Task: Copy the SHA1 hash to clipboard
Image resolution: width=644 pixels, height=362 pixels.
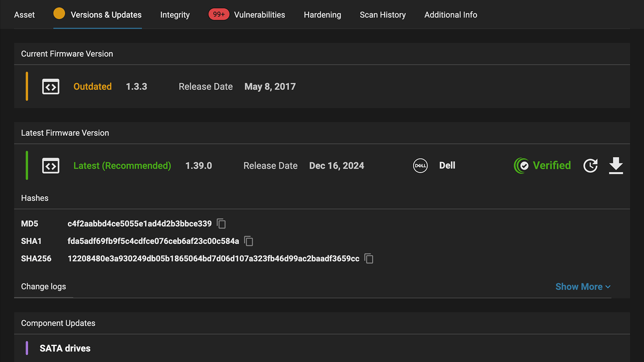Action: 249,241
